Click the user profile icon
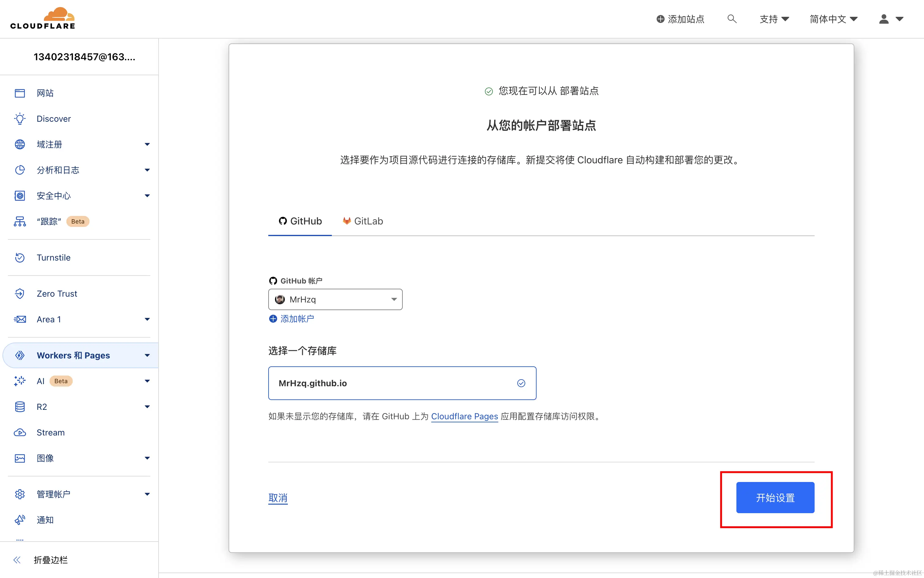 (x=884, y=19)
